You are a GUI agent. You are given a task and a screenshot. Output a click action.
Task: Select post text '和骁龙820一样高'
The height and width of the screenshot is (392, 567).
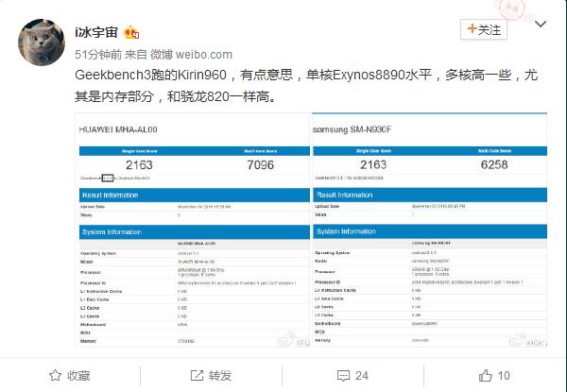tap(217, 96)
